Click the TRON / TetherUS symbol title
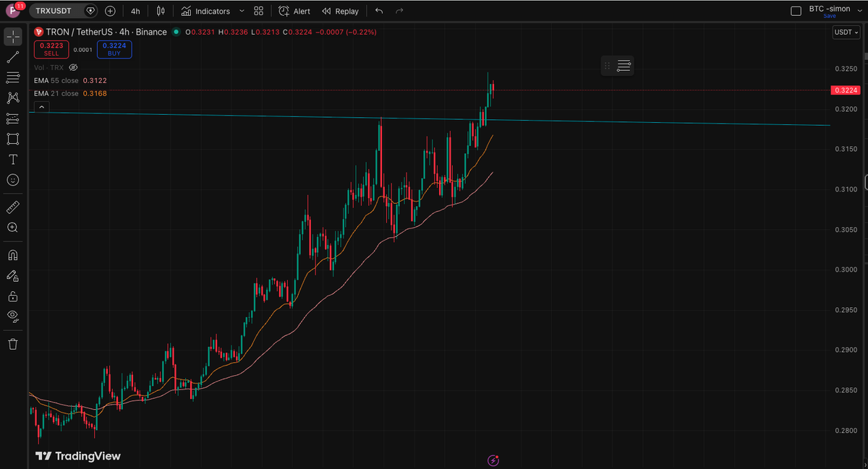This screenshot has height=469, width=868. pyautogui.click(x=106, y=32)
